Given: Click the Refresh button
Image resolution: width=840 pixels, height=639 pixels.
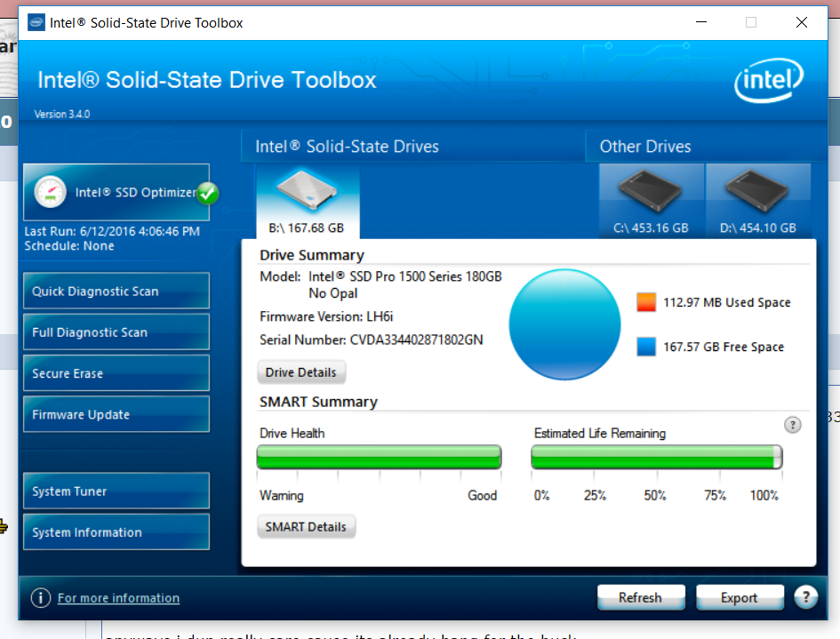Looking at the screenshot, I should tap(640, 597).
